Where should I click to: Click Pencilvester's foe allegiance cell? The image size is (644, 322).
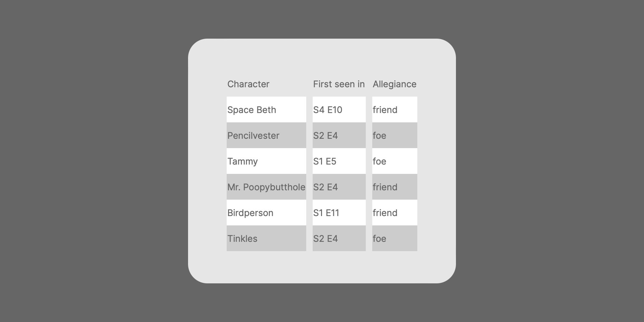pos(395,135)
